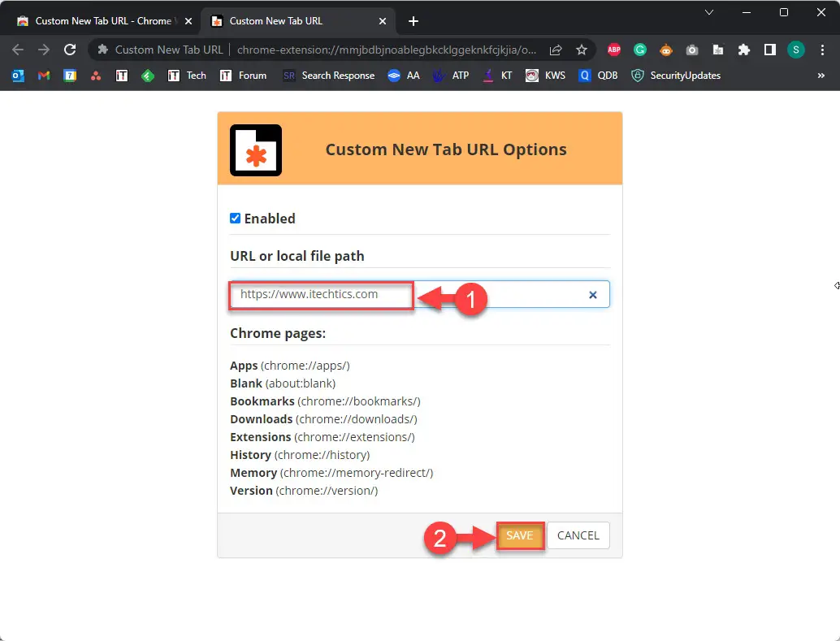Open the Asana bookmark icon
The height and width of the screenshot is (641, 840).
(96, 76)
